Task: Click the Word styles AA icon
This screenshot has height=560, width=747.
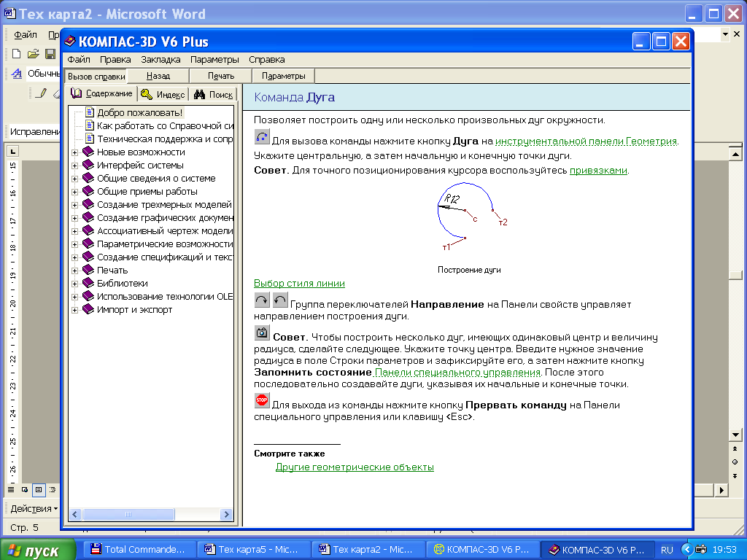Action: 17,74
